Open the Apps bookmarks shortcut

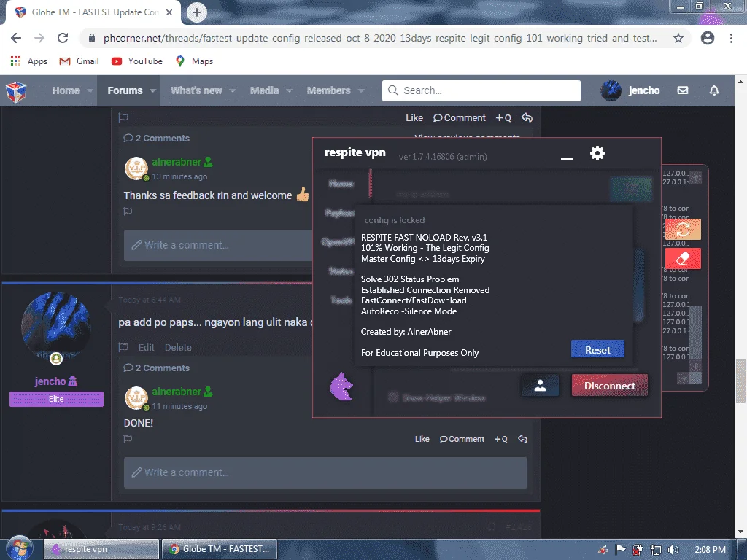[28, 61]
